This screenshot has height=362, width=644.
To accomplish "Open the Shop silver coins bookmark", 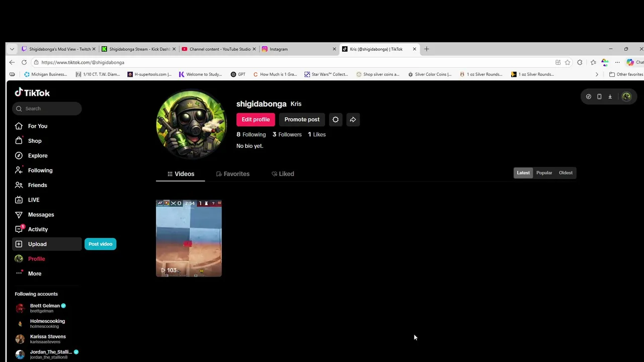I will [378, 74].
